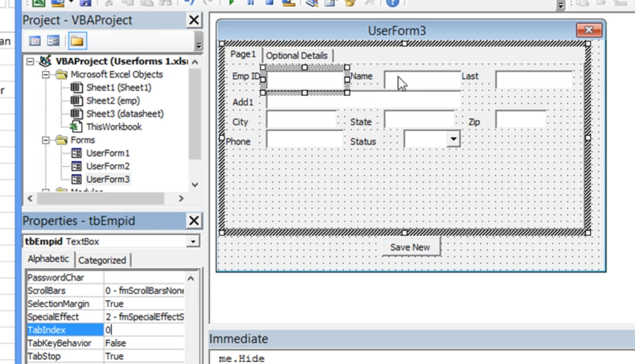Click the Status label on the form

click(363, 142)
